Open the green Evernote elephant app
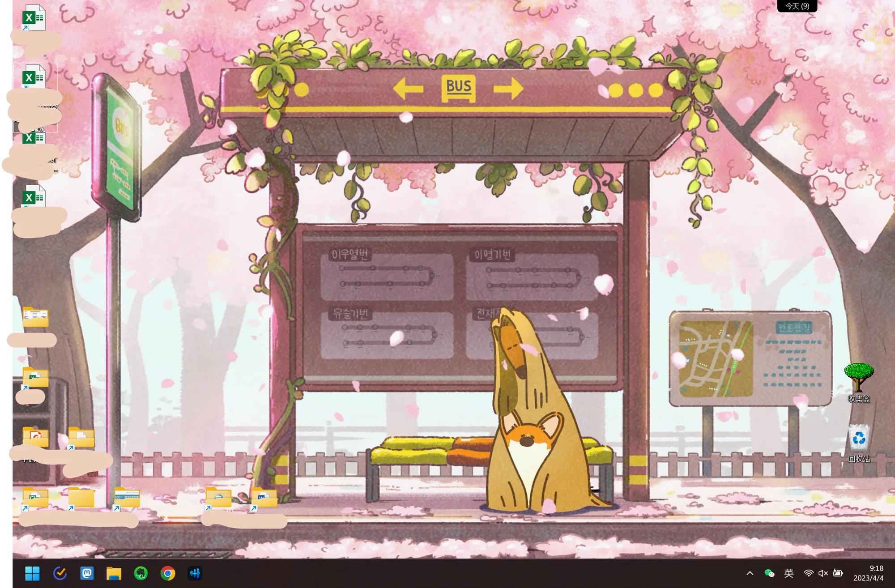The image size is (895, 588). (141, 573)
